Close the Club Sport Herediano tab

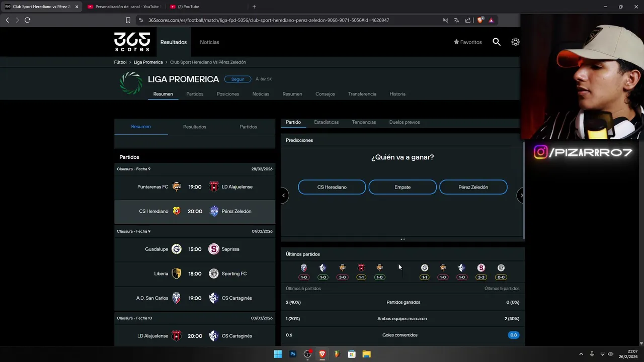77,7
